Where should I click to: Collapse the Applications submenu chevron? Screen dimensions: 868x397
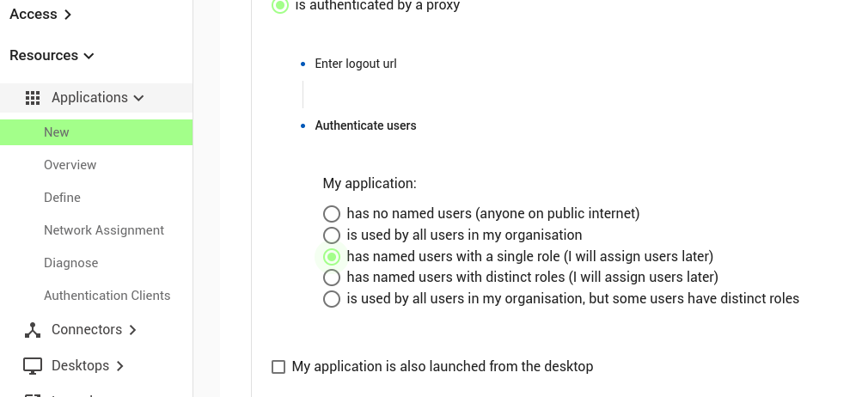[x=138, y=98]
